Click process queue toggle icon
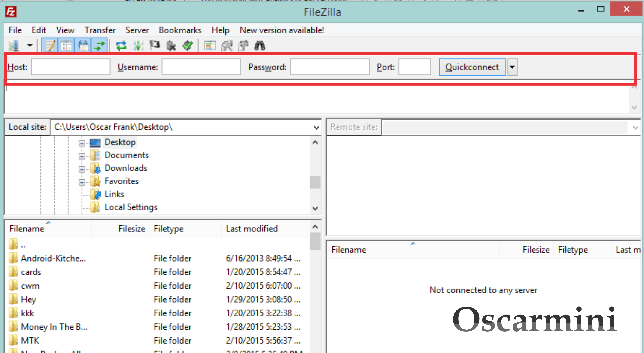The image size is (644, 353). 138,46
